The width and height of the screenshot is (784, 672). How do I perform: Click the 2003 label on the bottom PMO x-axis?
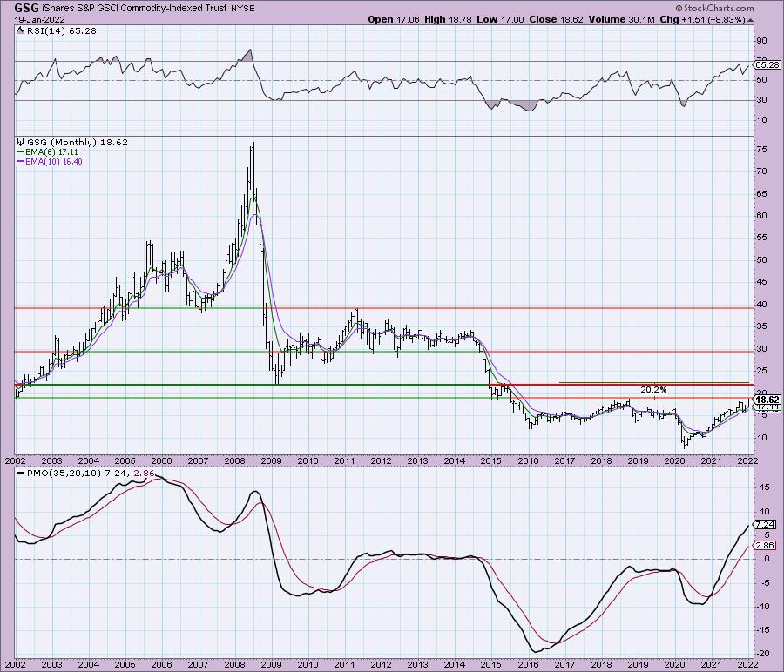(51, 665)
